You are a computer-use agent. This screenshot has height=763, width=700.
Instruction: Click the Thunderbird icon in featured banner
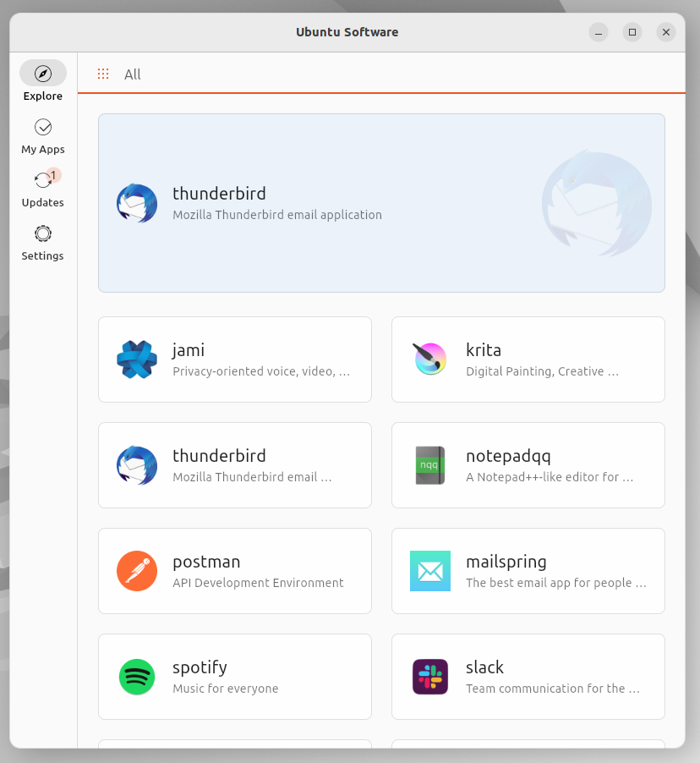pos(137,203)
